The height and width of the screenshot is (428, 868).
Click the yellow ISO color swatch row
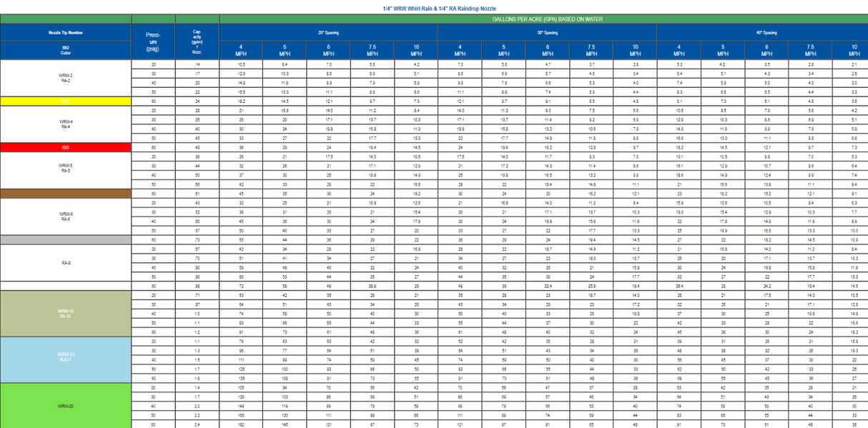coord(65,101)
